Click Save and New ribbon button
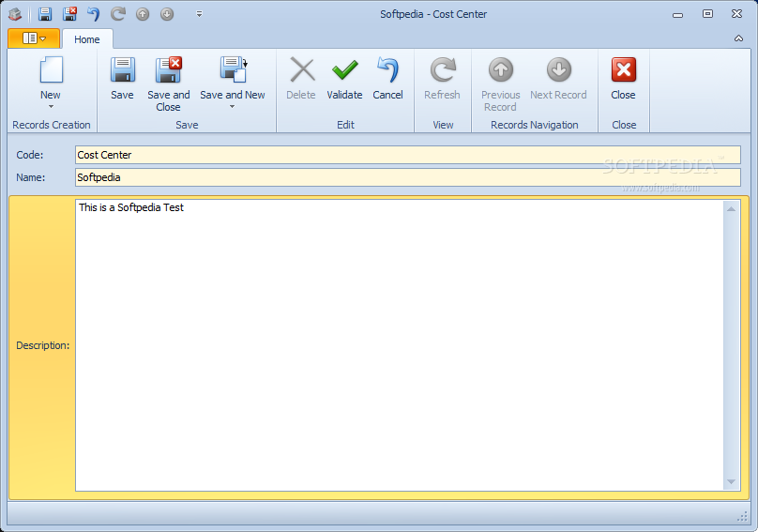Screen dimensions: 758x532 (233, 79)
